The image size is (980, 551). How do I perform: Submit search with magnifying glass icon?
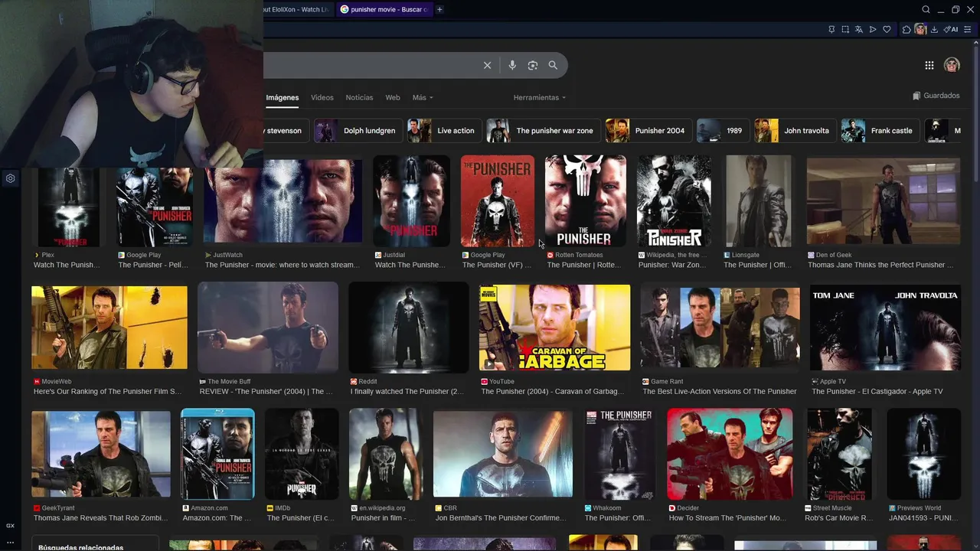click(553, 66)
